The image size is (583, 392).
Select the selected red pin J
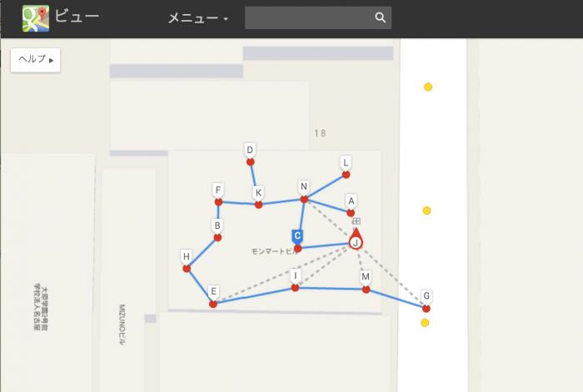pyautogui.click(x=356, y=239)
